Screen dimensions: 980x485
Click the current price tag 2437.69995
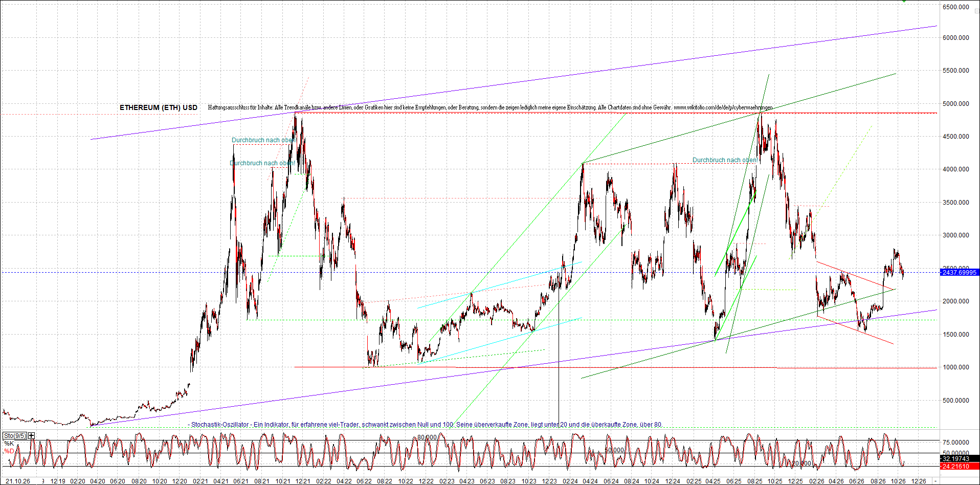(x=960, y=272)
